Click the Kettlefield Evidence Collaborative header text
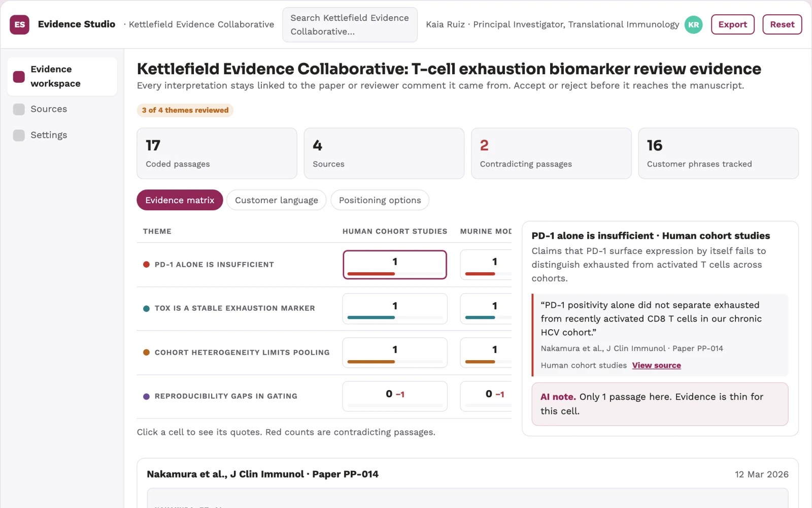The image size is (812, 508). pos(201,24)
